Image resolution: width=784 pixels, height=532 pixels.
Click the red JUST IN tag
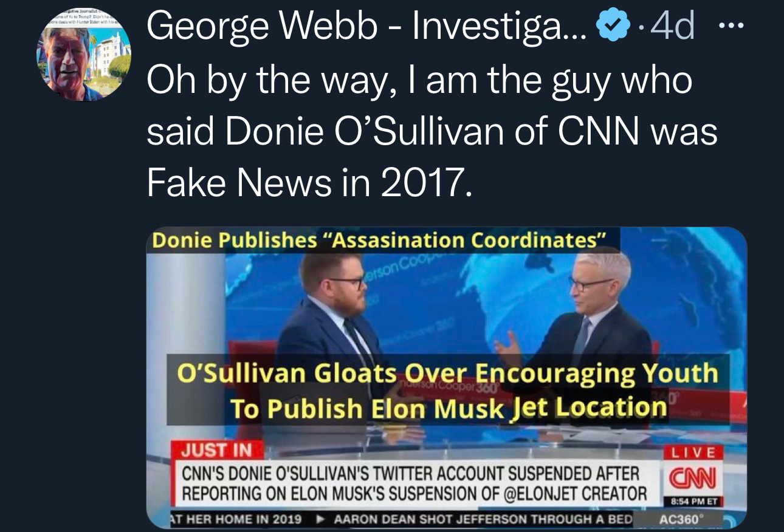(216, 450)
